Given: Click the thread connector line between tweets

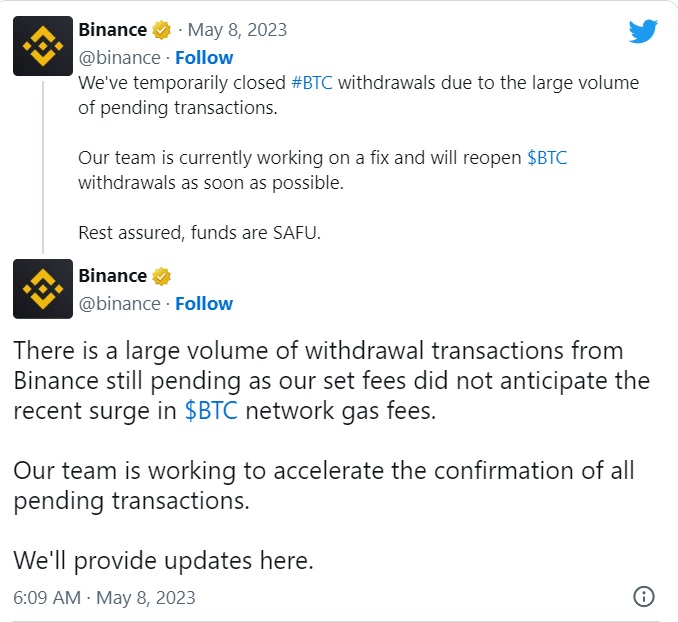Looking at the screenshot, I should pyautogui.click(x=43, y=167).
